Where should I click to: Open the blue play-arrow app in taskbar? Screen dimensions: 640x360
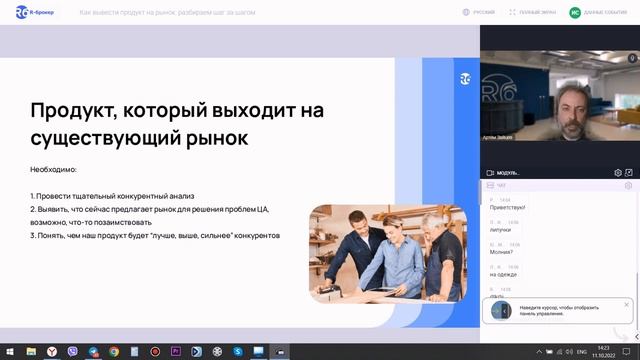tap(196, 351)
